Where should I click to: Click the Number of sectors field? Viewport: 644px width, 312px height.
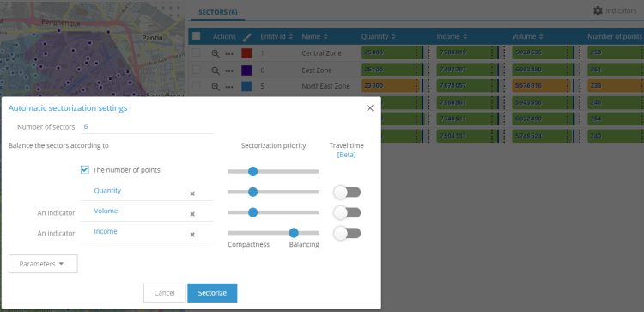tap(147, 127)
